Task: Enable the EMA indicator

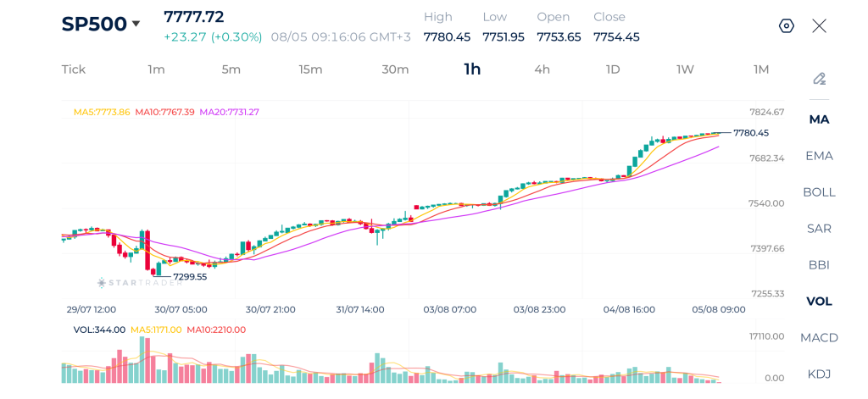Action: tap(820, 156)
